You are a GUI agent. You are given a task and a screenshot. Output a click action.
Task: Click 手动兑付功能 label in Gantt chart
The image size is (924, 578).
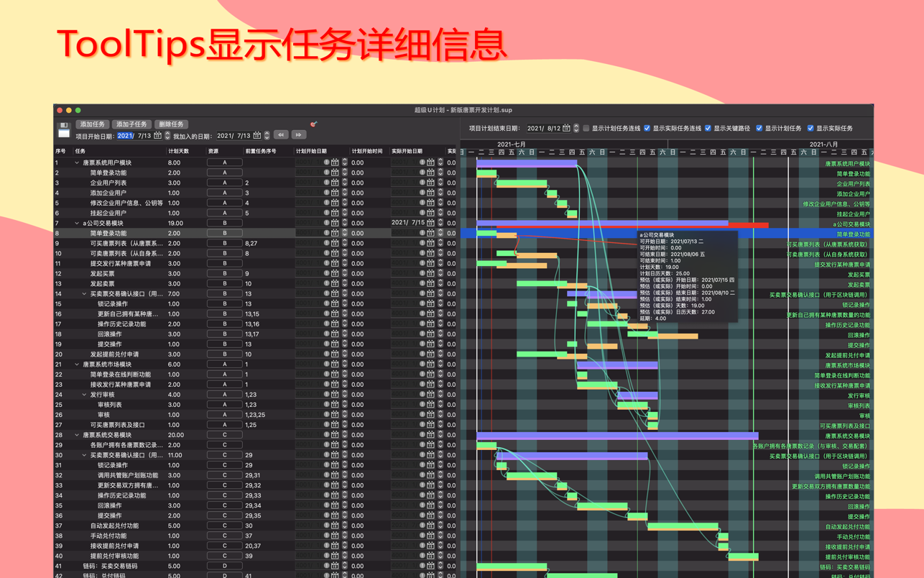tap(853, 537)
